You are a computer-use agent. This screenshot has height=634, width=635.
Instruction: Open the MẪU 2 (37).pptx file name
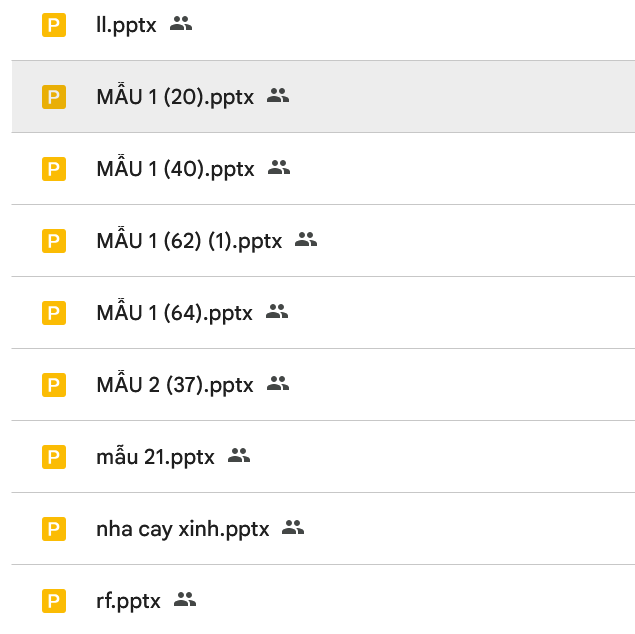point(175,385)
